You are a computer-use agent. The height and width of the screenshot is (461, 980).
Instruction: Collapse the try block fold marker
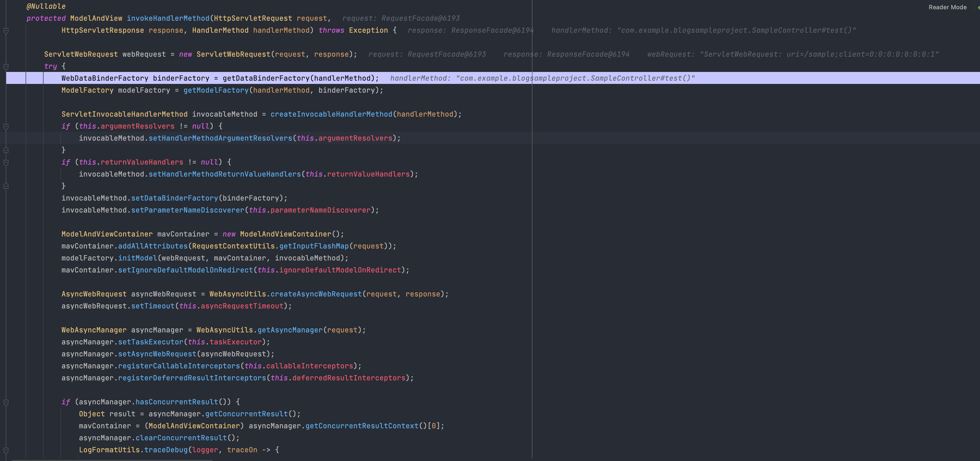6,67
